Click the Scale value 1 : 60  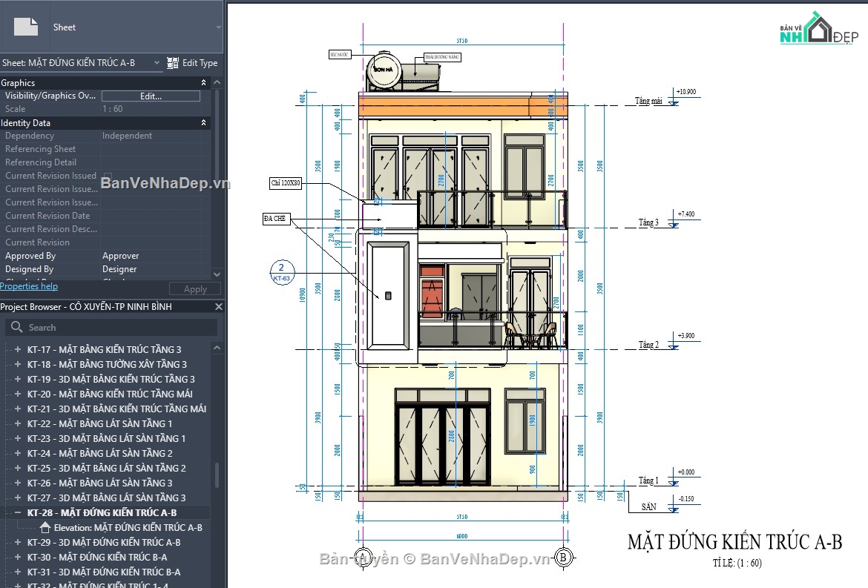point(112,109)
